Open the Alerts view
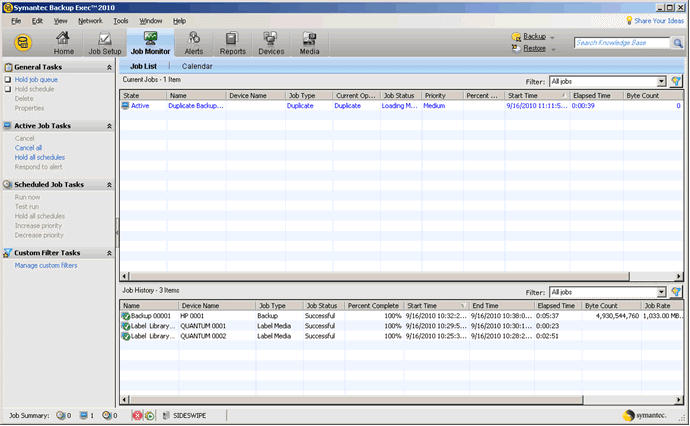 [x=194, y=43]
